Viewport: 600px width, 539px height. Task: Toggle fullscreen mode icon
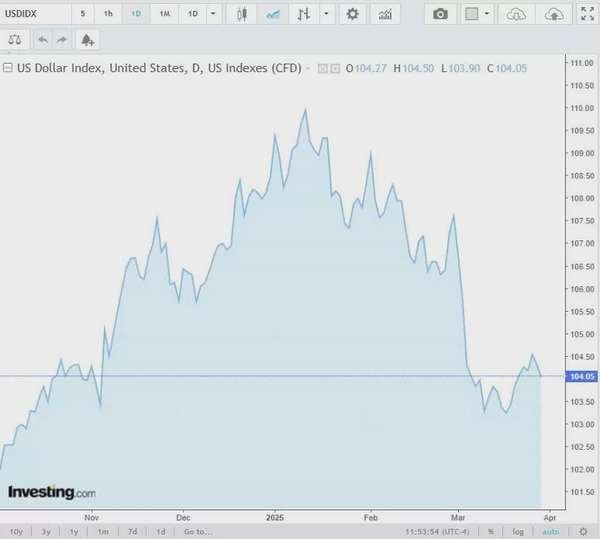[x=587, y=14]
